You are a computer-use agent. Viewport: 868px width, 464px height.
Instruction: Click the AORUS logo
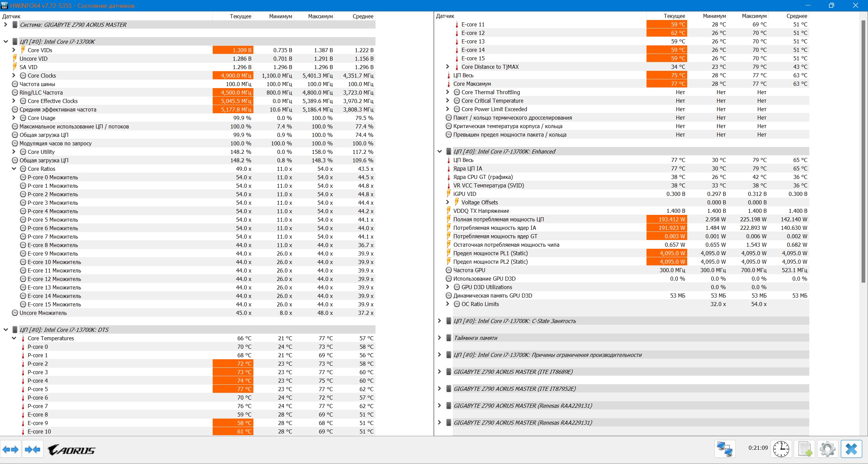click(72, 450)
